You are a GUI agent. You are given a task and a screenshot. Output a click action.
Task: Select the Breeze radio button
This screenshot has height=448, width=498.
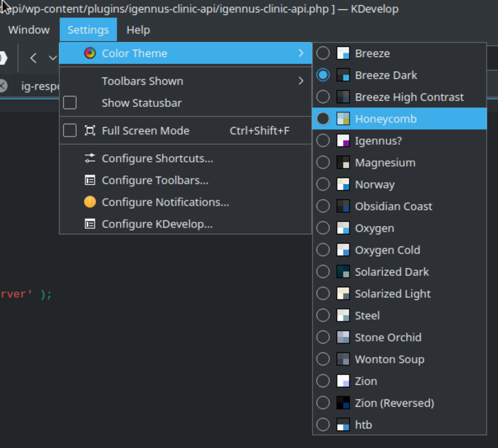(x=323, y=53)
